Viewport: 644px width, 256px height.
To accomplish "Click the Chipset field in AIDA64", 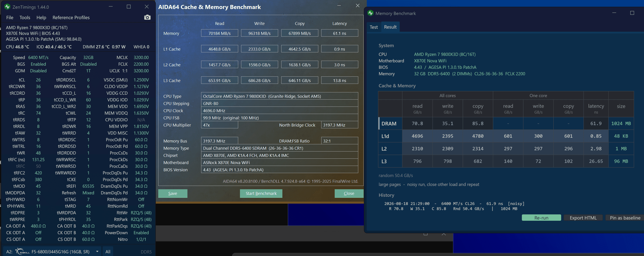I will 279,155.
